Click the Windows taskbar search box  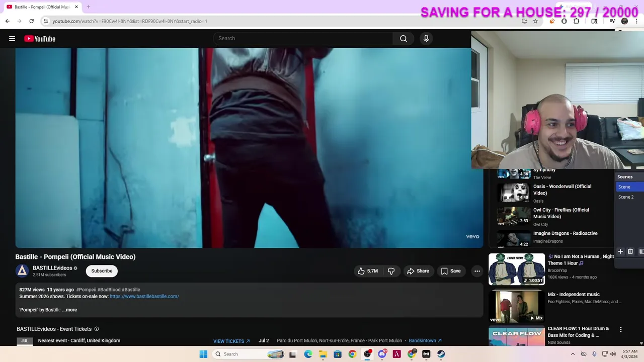tap(249, 354)
